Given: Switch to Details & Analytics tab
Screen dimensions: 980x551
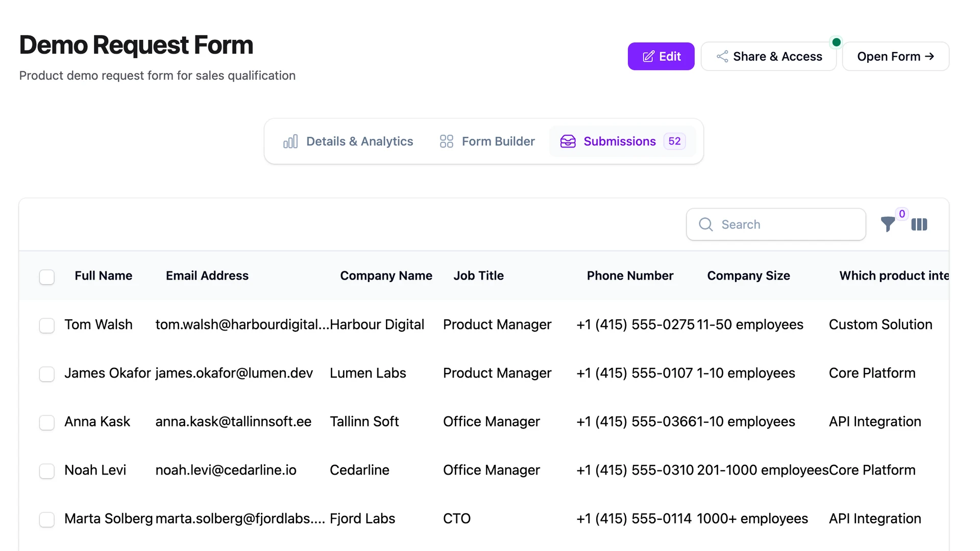Looking at the screenshot, I should 349,141.
